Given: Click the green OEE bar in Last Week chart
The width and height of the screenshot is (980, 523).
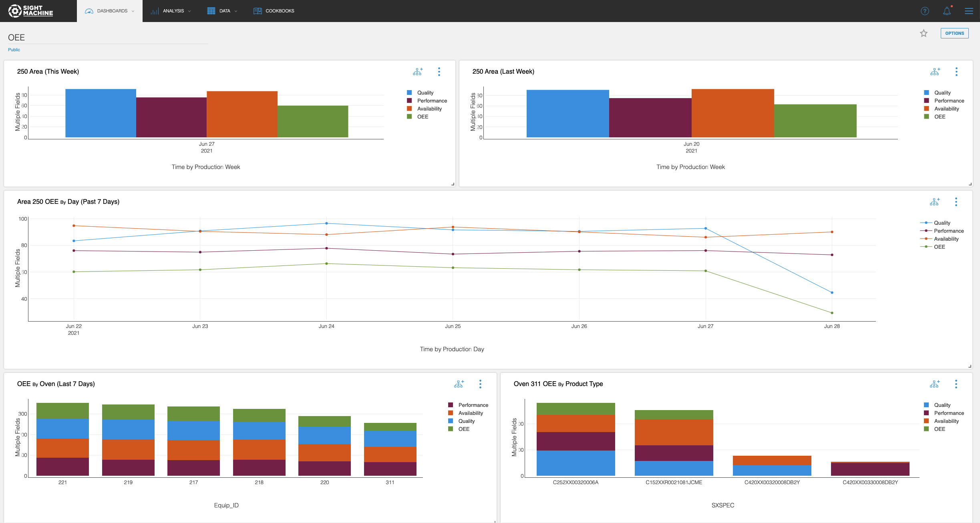Looking at the screenshot, I should tap(815, 121).
